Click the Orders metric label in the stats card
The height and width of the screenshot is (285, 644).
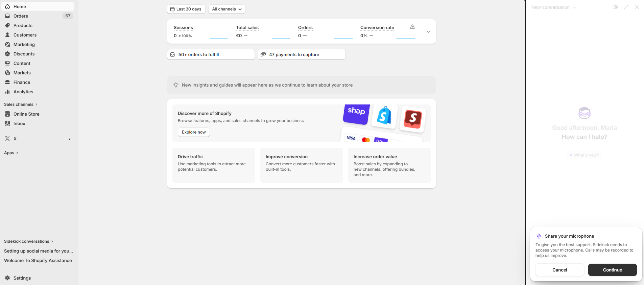tap(305, 28)
